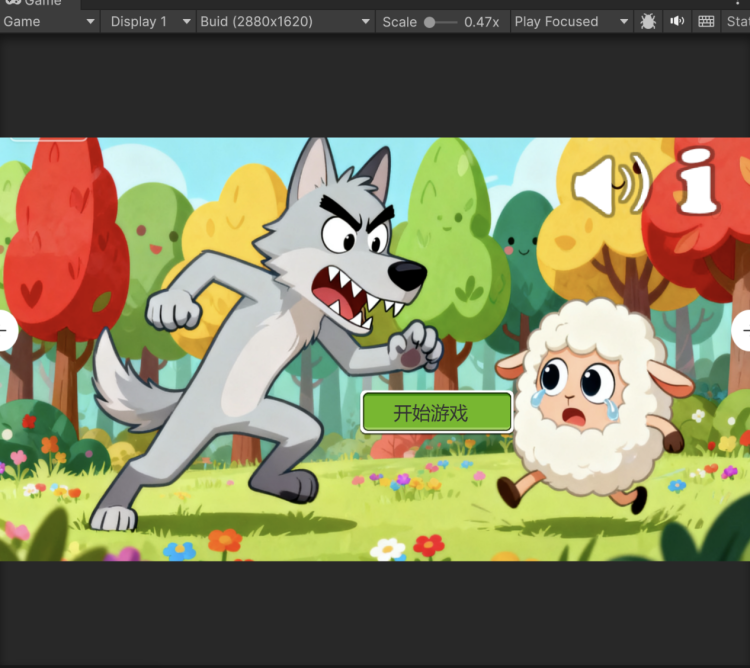The width and height of the screenshot is (750, 668).
Task: Click the right arrow circle in game
Action: click(743, 331)
